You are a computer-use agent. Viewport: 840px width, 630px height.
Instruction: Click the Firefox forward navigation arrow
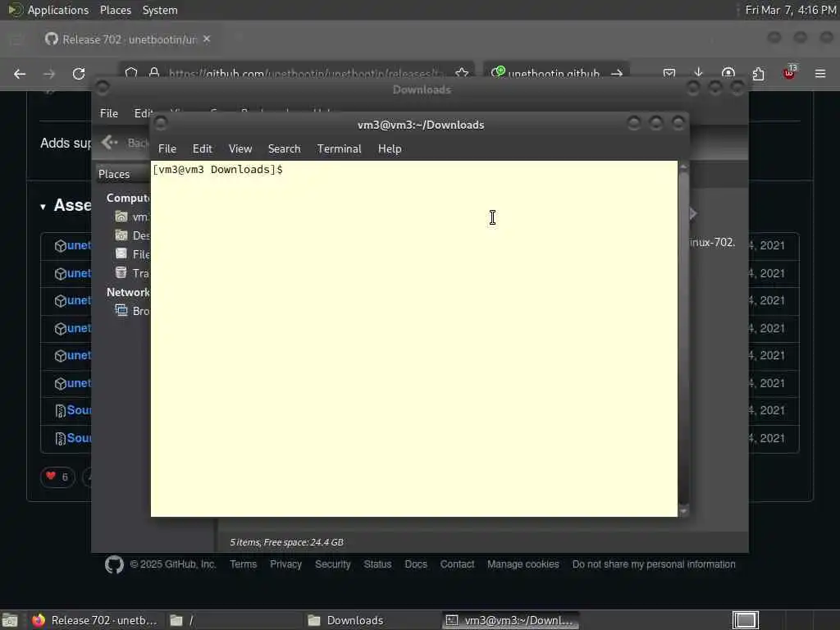pos(48,74)
